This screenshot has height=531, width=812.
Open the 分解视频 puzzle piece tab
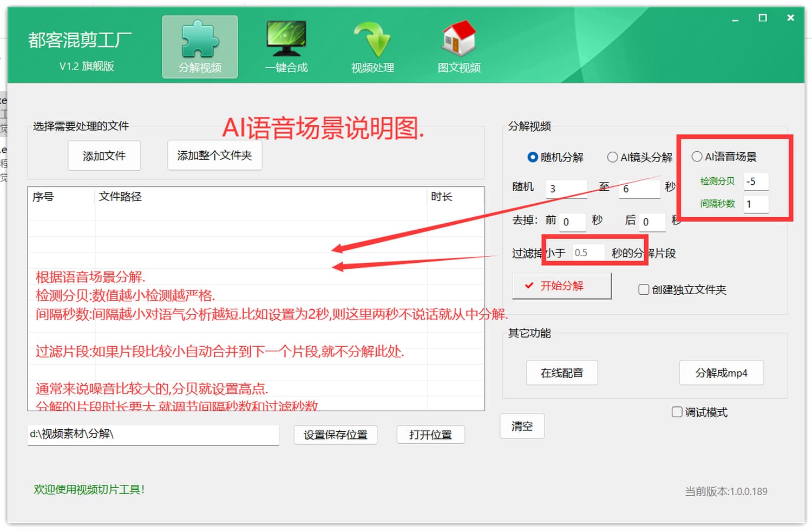coord(200,47)
